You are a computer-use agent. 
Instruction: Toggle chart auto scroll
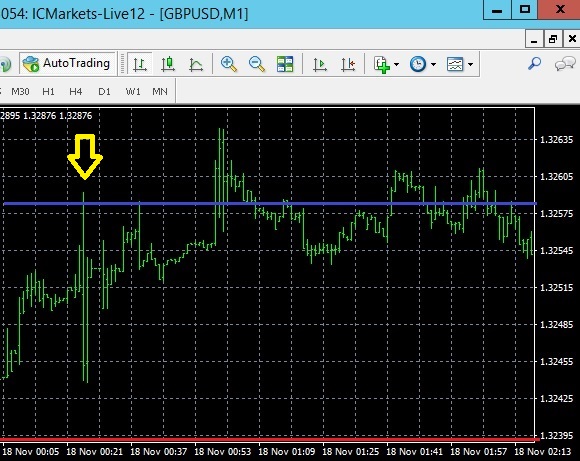320,64
